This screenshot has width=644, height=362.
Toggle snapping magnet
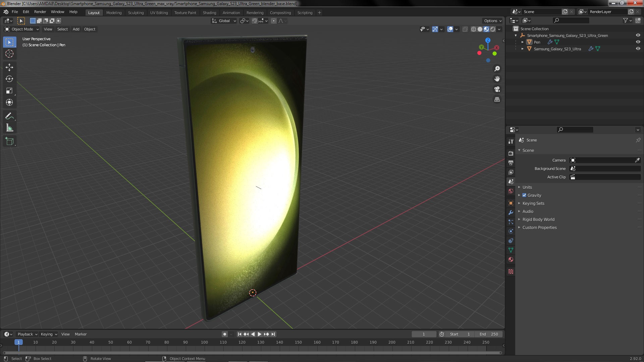click(x=255, y=21)
